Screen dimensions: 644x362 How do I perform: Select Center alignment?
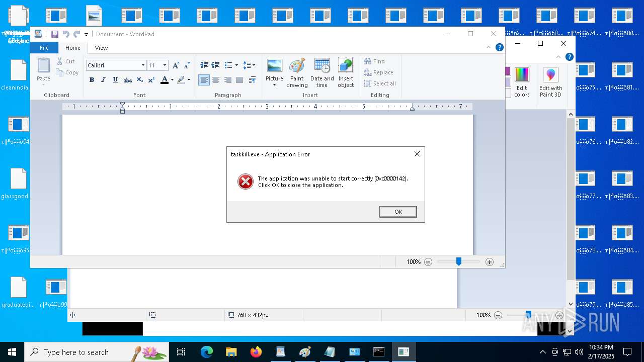(216, 80)
